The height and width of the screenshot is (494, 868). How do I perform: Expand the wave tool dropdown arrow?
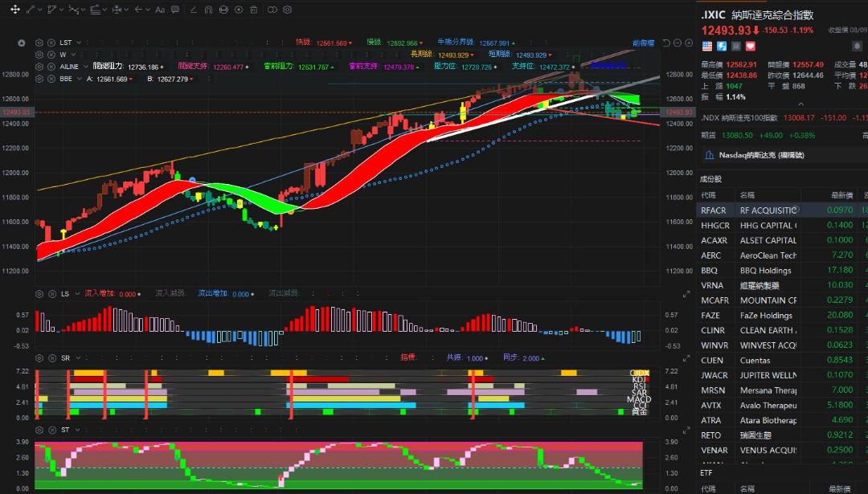83,10
